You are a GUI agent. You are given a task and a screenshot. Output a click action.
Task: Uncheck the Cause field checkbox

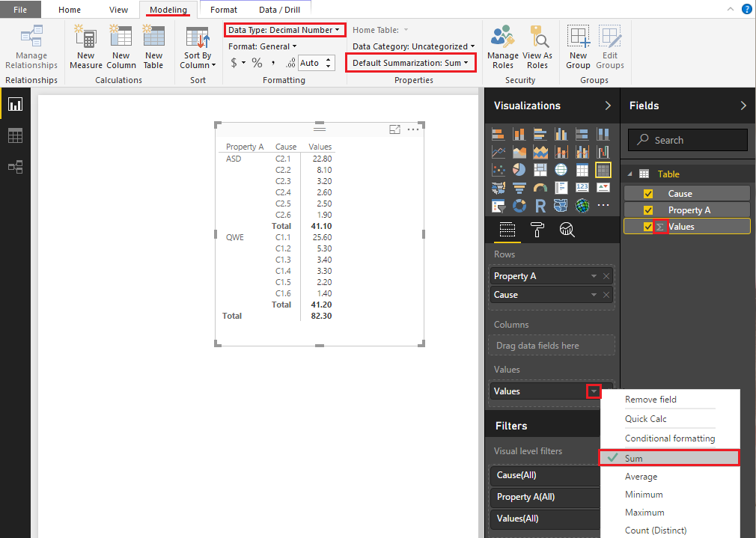click(x=648, y=194)
